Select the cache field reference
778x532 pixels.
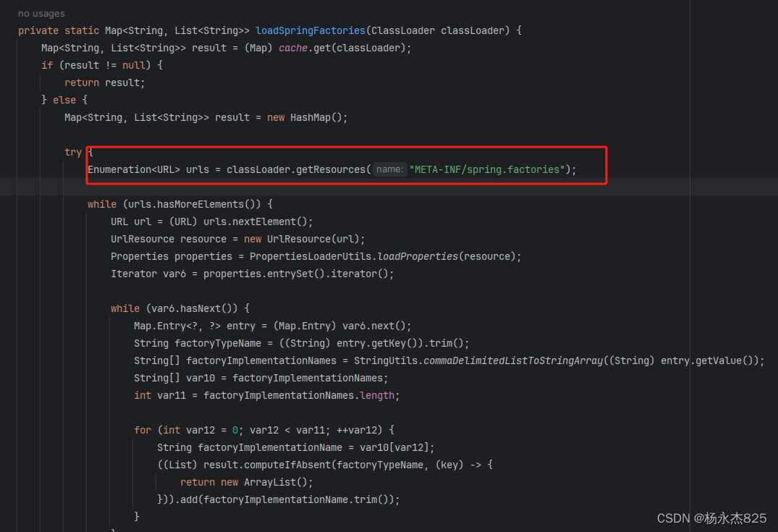pyautogui.click(x=292, y=47)
